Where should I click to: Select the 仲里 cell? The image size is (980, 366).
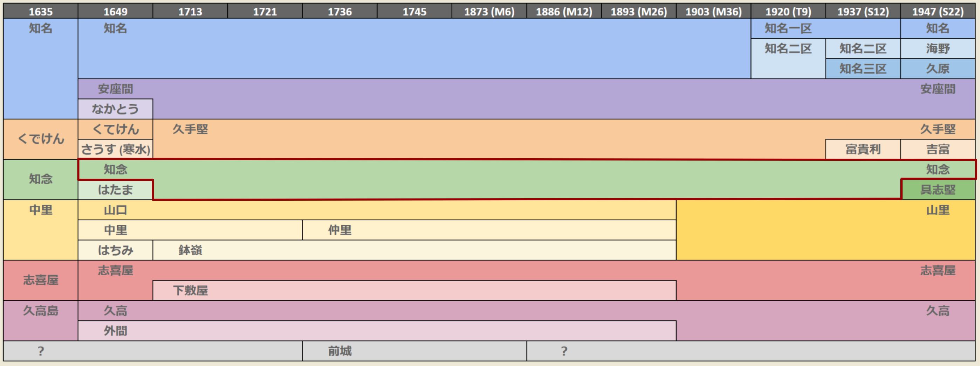click(489, 230)
